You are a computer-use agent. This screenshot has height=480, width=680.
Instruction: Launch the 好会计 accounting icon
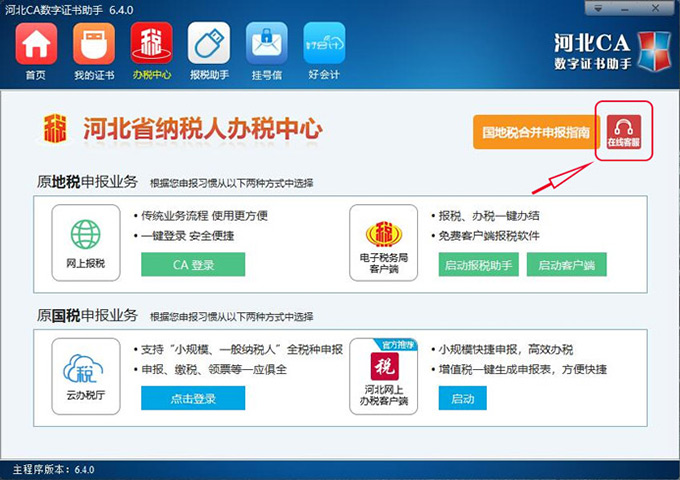[324, 44]
